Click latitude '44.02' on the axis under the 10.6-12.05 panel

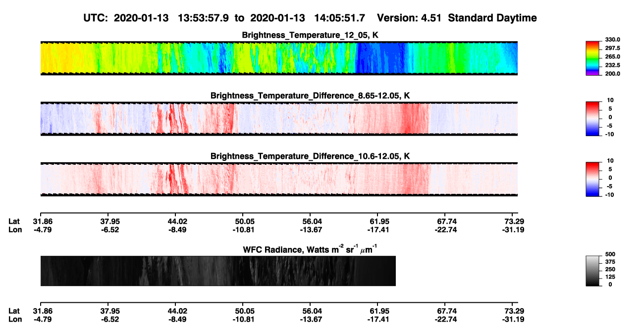coord(178,222)
